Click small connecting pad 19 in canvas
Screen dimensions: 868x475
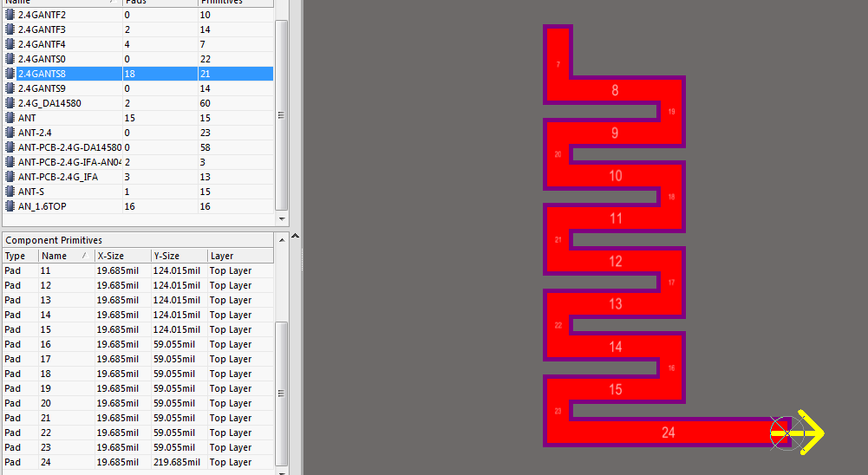671,112
